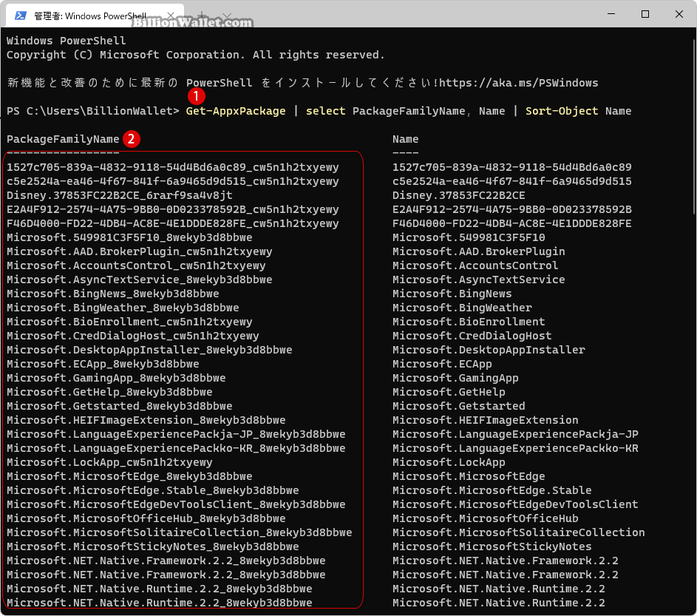Click Disney.37853FC22B2CE in the Name column
The width and height of the screenshot is (697, 616).
459,195
